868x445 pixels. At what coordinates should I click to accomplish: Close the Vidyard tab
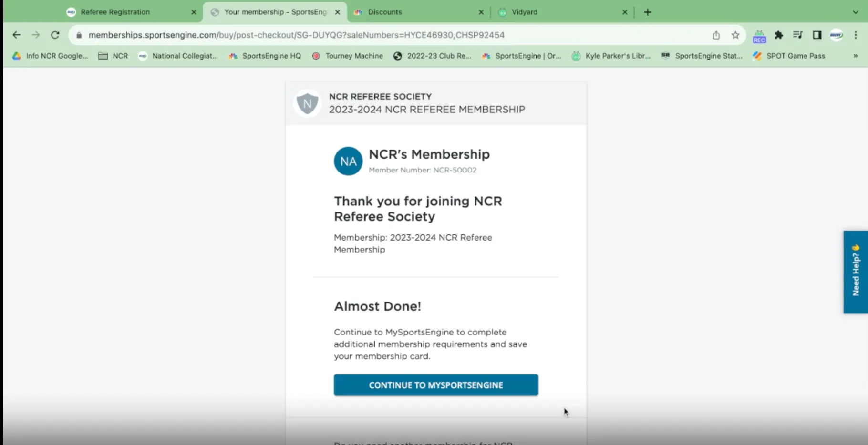click(x=625, y=12)
